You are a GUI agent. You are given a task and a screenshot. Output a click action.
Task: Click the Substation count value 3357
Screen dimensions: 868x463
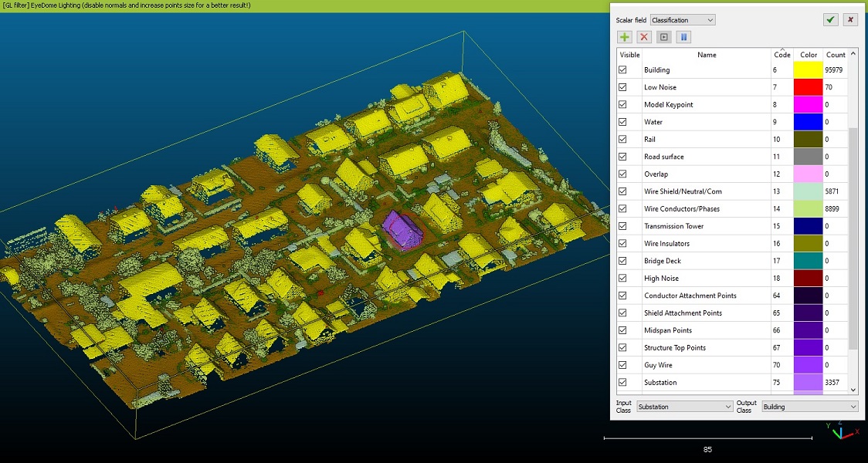(x=832, y=382)
